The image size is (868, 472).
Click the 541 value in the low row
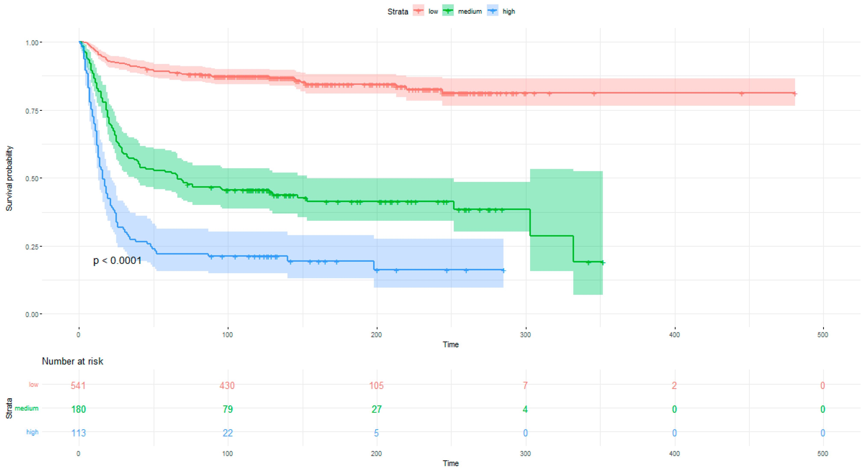tap(78, 386)
